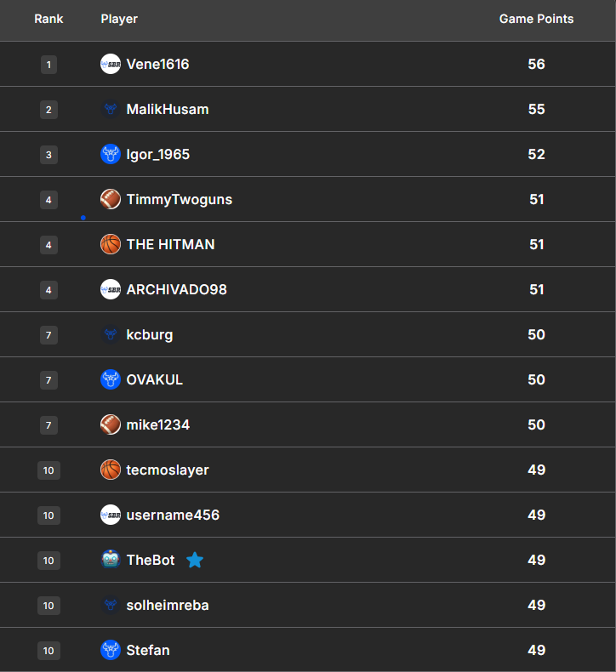This screenshot has width=616, height=672.
Task: Click MalikHusam's dark bull avatar
Action: coord(111,109)
